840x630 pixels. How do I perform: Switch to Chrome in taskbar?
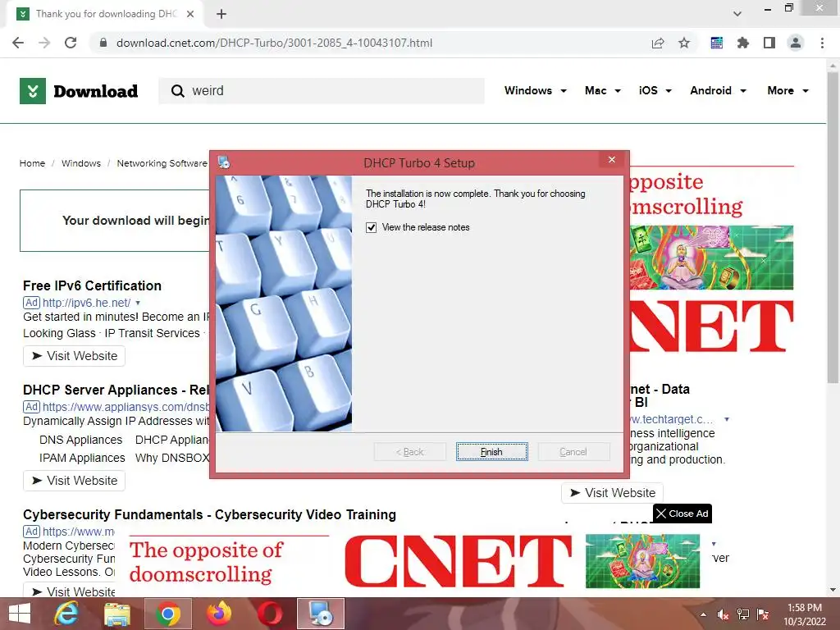click(167, 614)
